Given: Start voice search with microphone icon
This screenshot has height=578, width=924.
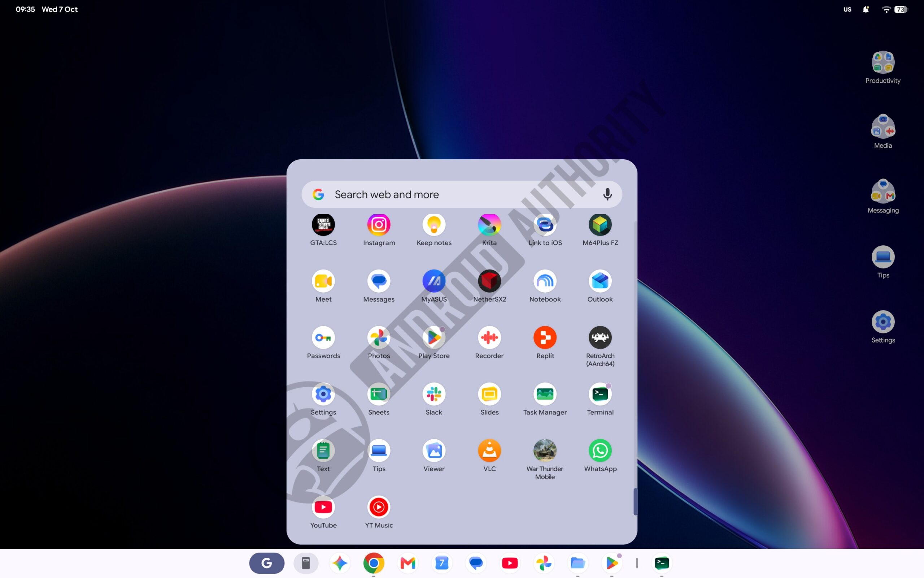Looking at the screenshot, I should [x=607, y=194].
